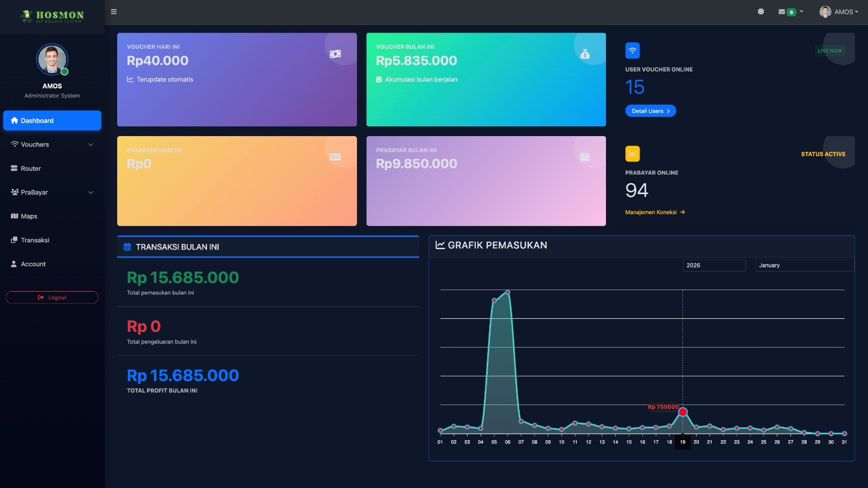
Task: Open the AMOS user dropdown in header
Action: (x=839, y=12)
